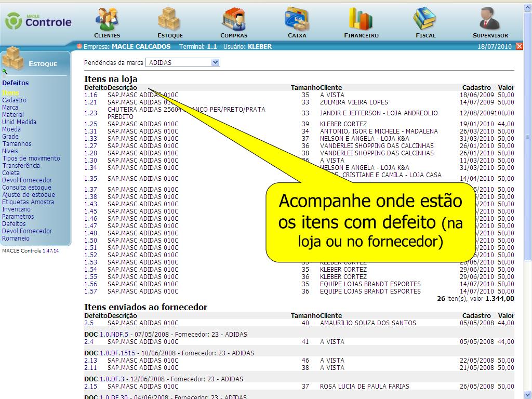
Task: Go to Tamanhos in the sidebar
Action: coord(17,144)
